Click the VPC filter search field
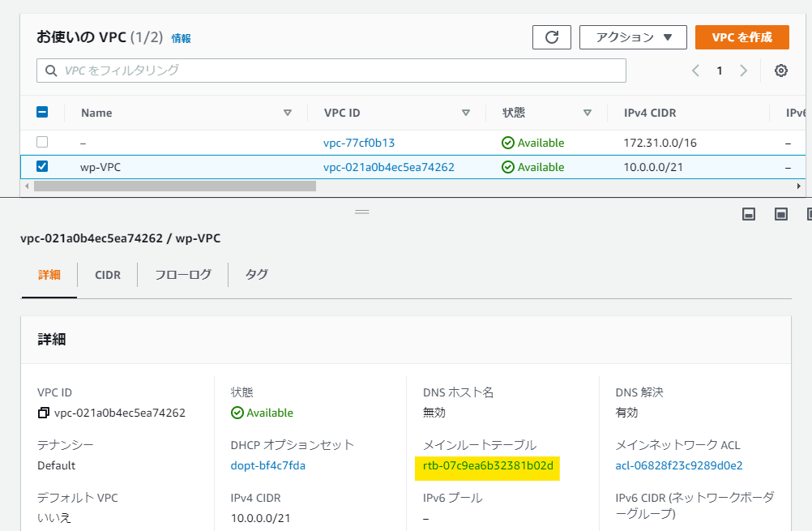 tap(331, 71)
